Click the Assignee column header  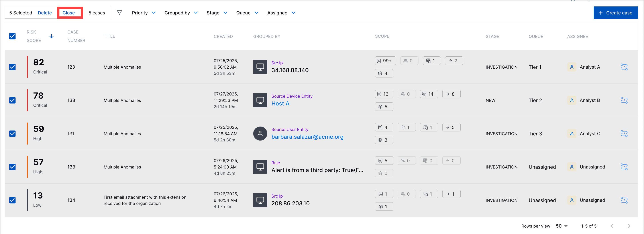coord(577,37)
